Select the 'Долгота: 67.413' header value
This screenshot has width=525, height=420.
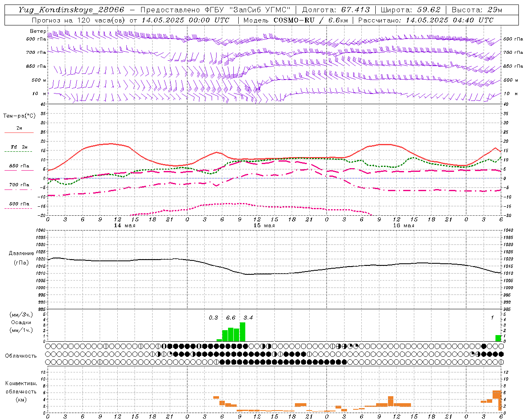point(336,10)
